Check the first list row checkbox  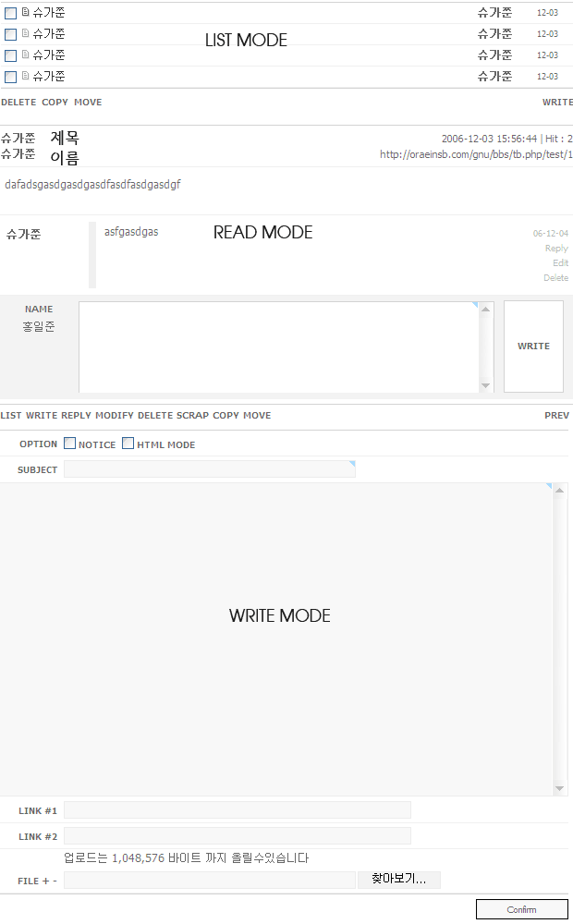tap(11, 13)
